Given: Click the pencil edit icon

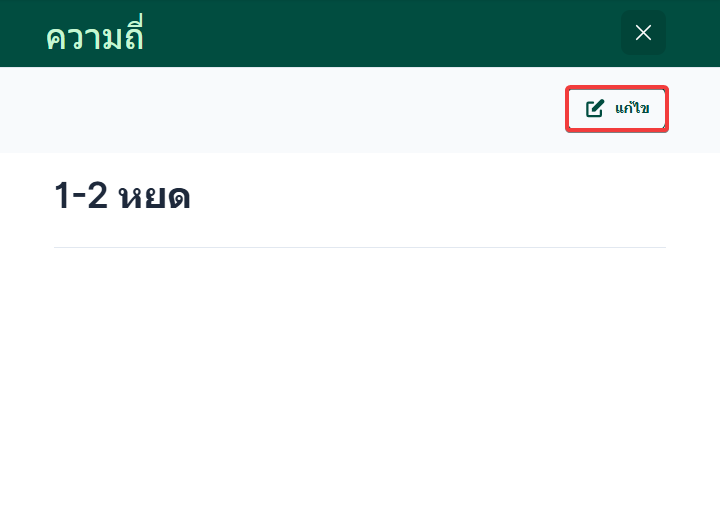Looking at the screenshot, I should (595, 109).
